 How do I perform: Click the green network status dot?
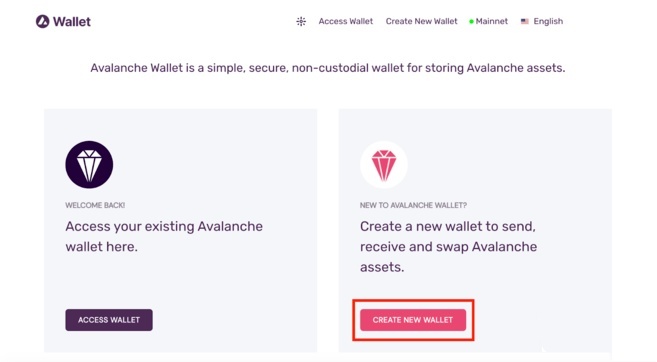tap(471, 22)
